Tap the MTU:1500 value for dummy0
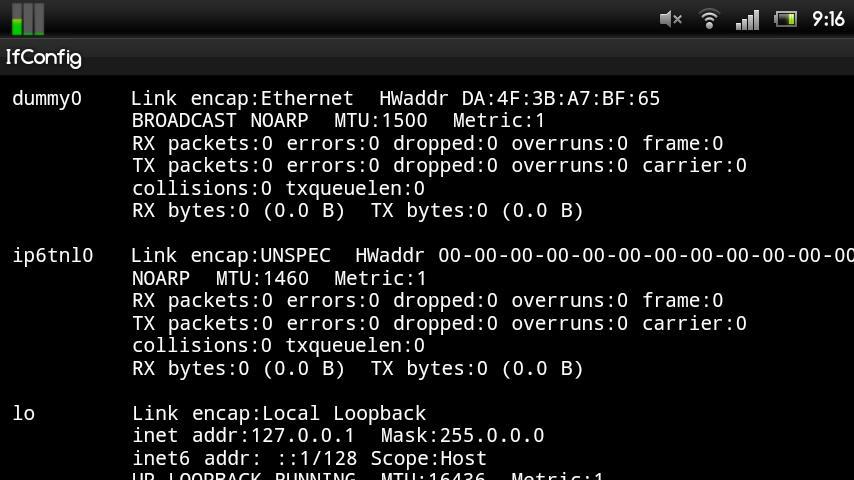Viewport: 854px width, 480px height. pyautogui.click(x=381, y=120)
